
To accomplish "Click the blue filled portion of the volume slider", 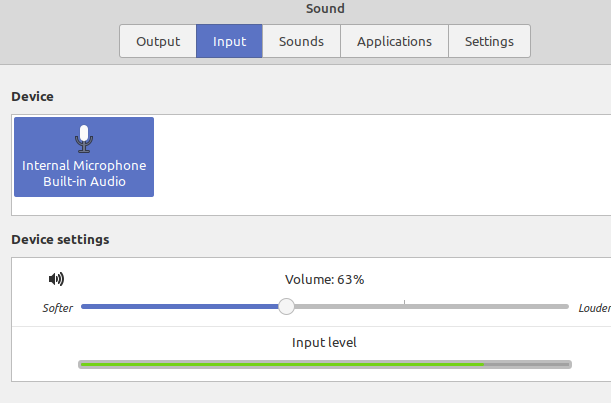I will coord(180,307).
